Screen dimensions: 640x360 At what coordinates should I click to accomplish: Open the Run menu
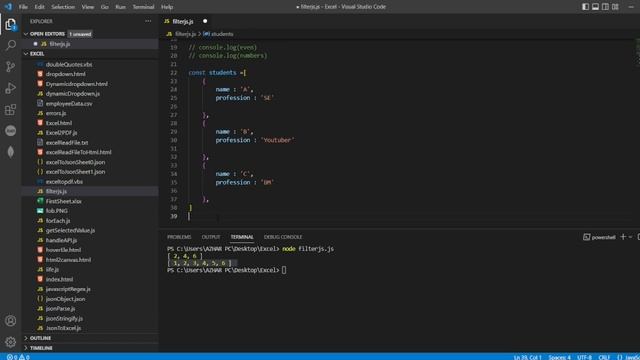coord(120,7)
